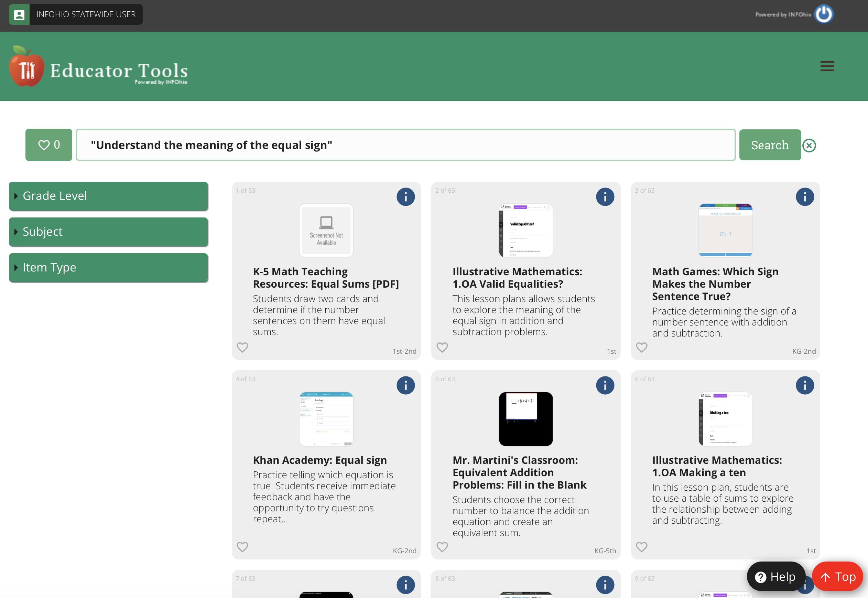Expand the Item Type filter

coord(109,268)
